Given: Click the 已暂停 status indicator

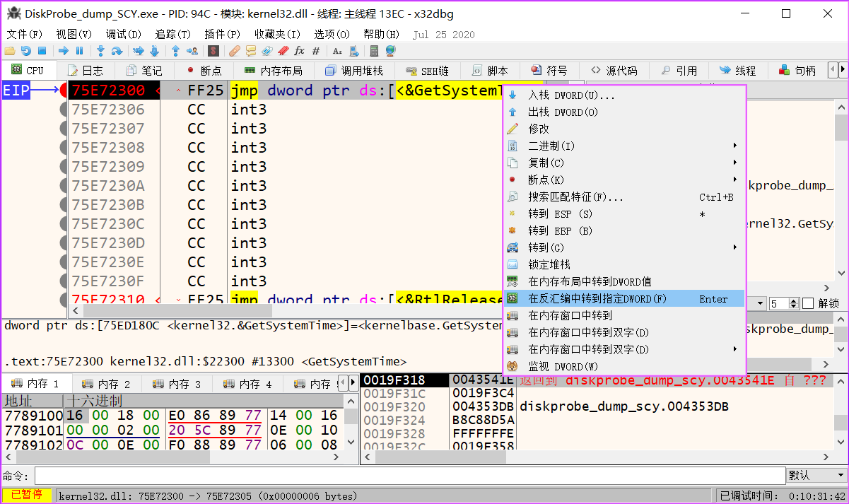Looking at the screenshot, I should point(27,496).
